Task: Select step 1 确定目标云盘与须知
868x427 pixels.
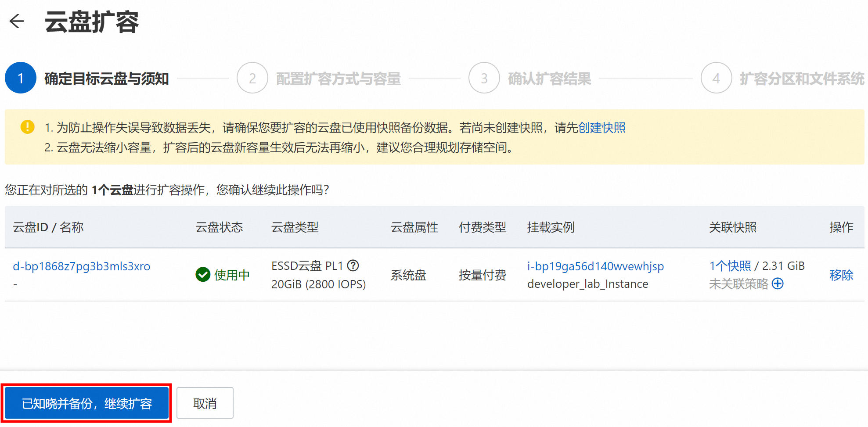Action: click(87, 78)
